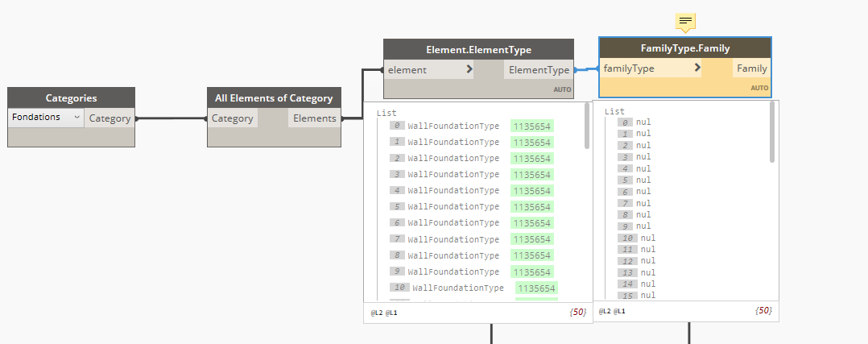Select the All Elements of Category node title
868x344 pixels.
pos(274,97)
